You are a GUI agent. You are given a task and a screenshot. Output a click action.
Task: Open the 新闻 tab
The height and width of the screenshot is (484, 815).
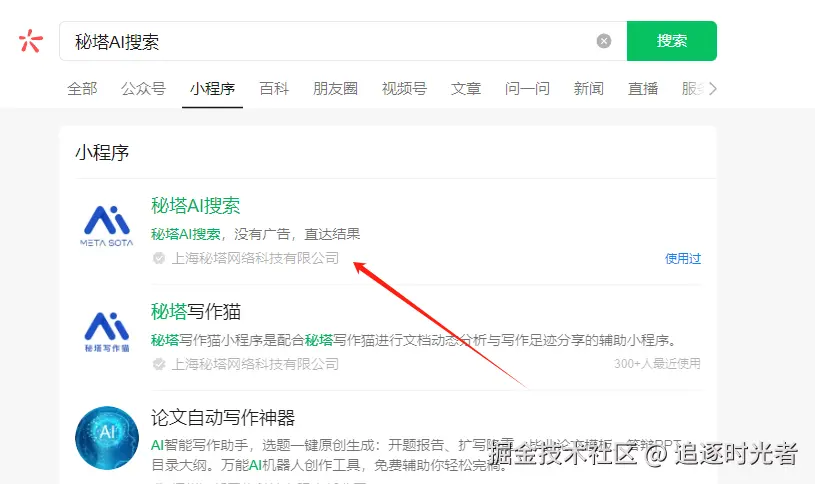[x=588, y=88]
